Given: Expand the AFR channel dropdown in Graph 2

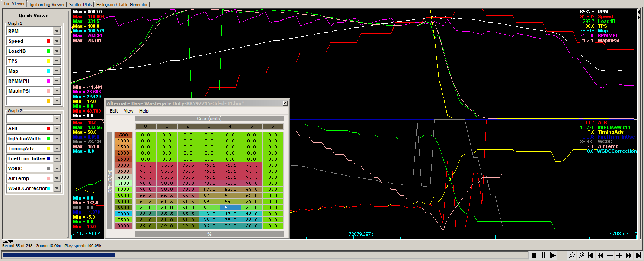Looking at the screenshot, I should pos(57,129).
